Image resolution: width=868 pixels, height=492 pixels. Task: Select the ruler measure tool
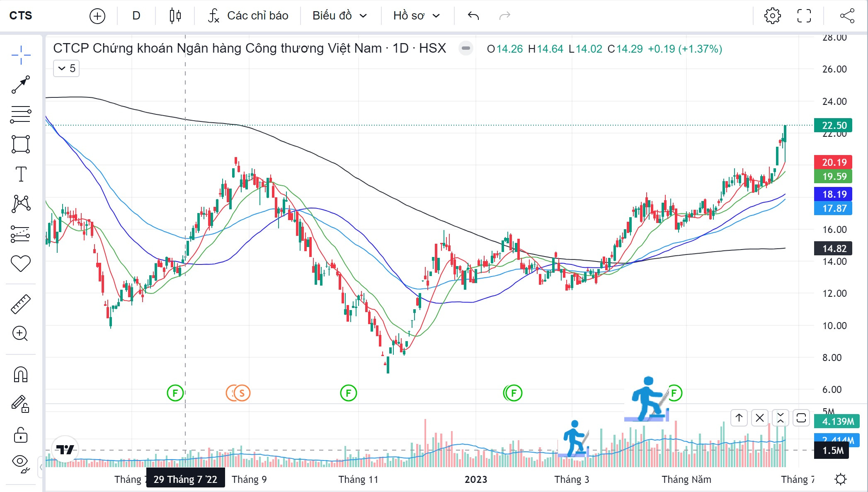20,304
